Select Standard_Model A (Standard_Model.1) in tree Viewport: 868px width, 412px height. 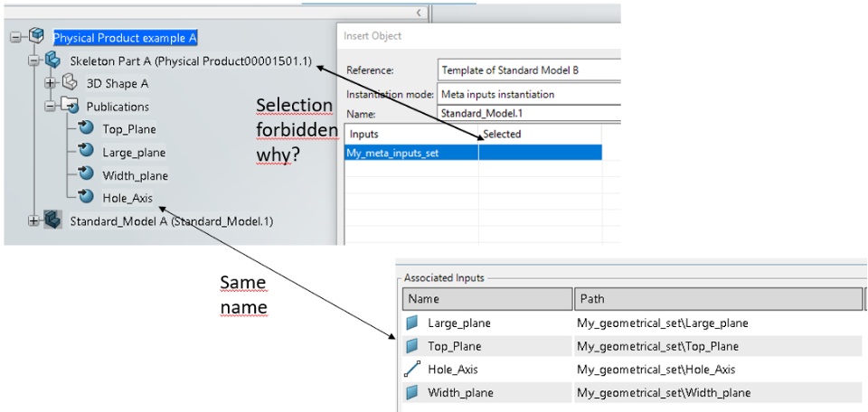(172, 221)
